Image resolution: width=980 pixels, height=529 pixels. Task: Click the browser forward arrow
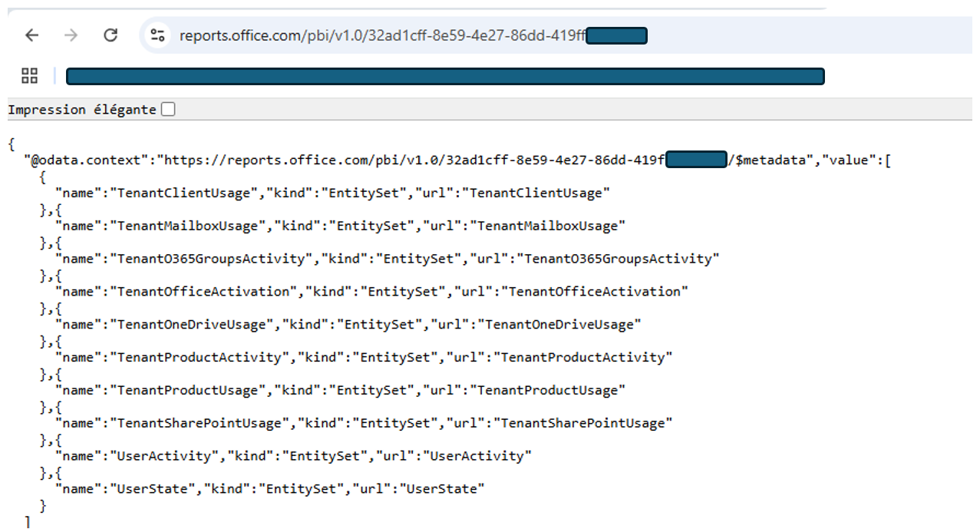(x=71, y=35)
